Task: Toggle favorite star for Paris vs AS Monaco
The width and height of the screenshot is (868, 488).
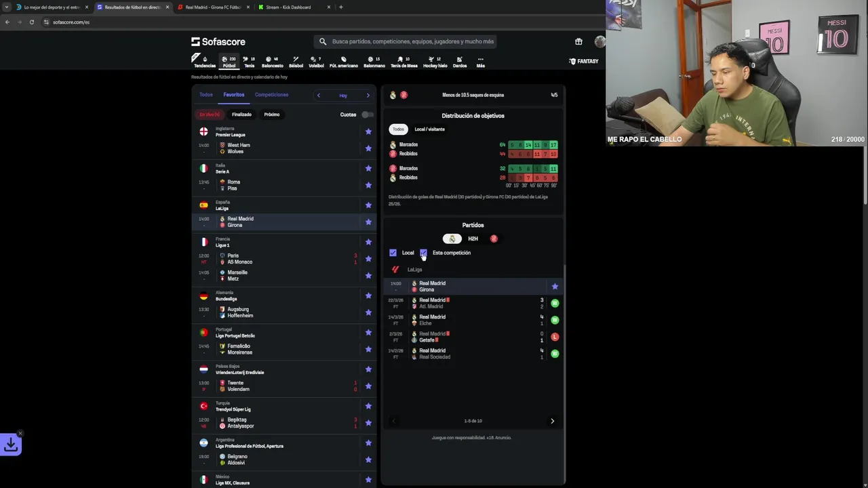Action: [368, 259]
